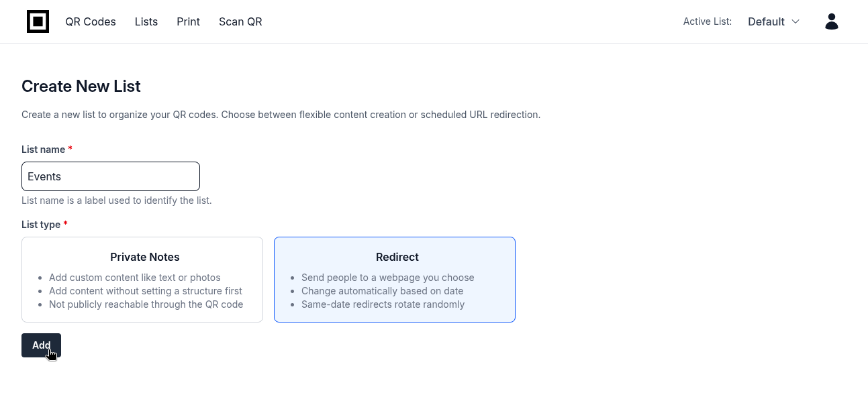This screenshot has height=407, width=868.
Task: Navigate to the QR Codes menu item
Action: click(x=90, y=21)
